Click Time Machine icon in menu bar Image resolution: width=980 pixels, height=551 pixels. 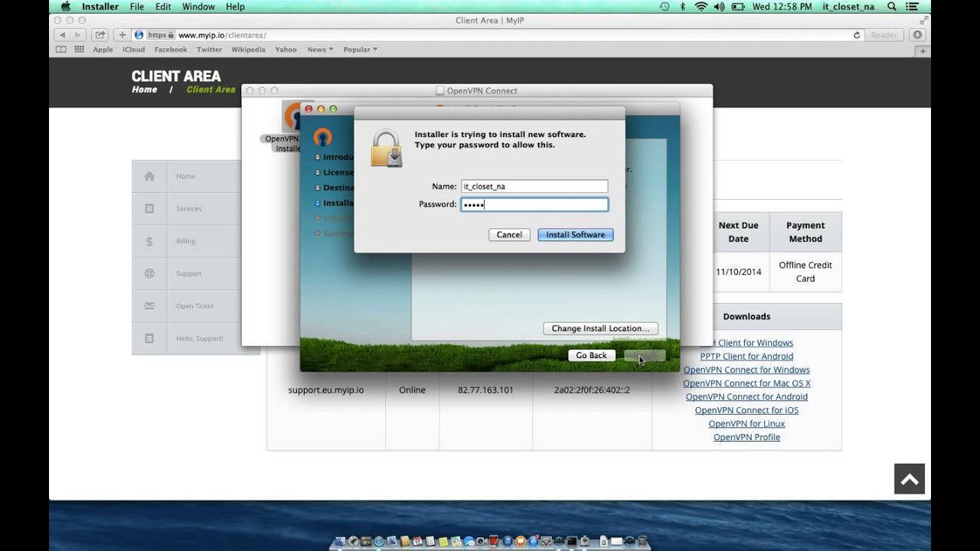point(665,6)
